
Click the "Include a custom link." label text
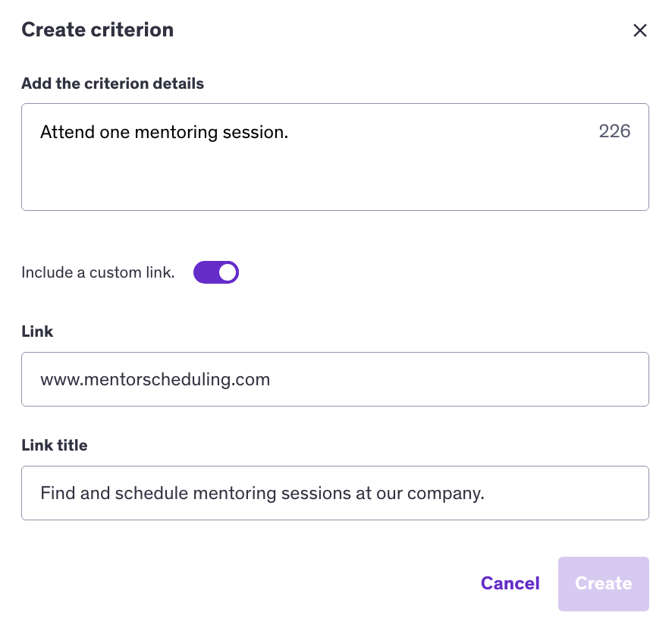pyautogui.click(x=98, y=273)
